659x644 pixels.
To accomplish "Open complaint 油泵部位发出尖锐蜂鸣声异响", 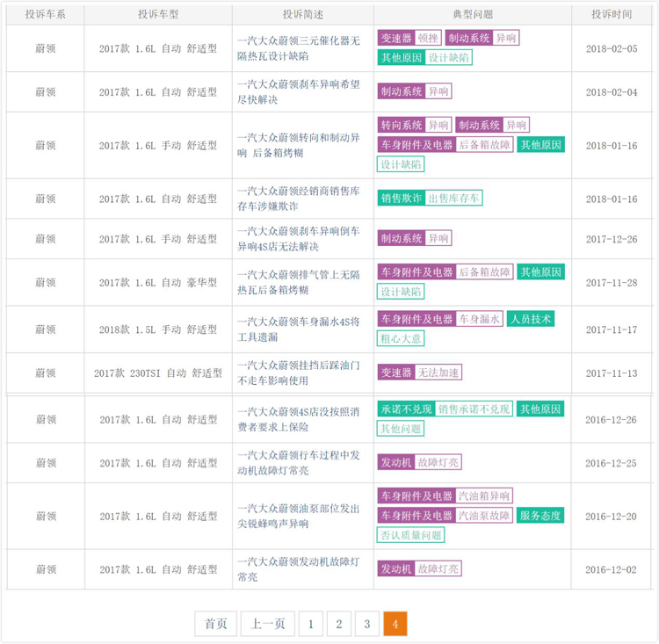I will coord(299,517).
